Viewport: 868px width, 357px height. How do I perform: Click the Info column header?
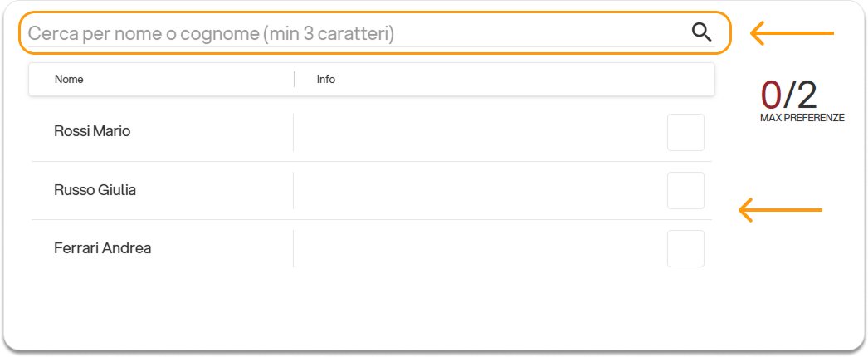pyautogui.click(x=326, y=80)
